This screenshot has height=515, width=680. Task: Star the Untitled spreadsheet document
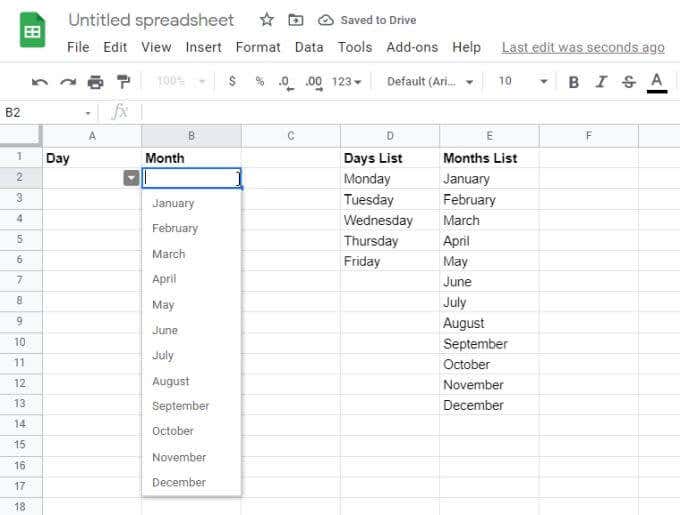point(267,20)
